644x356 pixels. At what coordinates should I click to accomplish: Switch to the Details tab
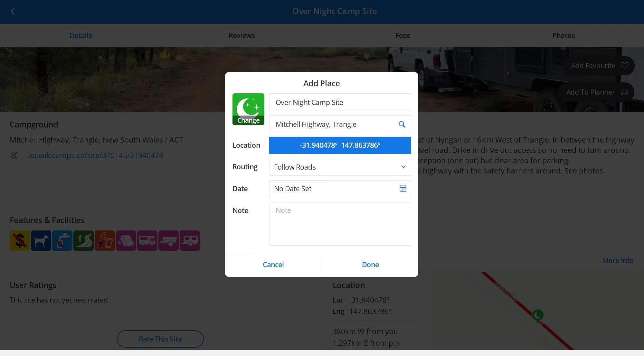[80, 35]
